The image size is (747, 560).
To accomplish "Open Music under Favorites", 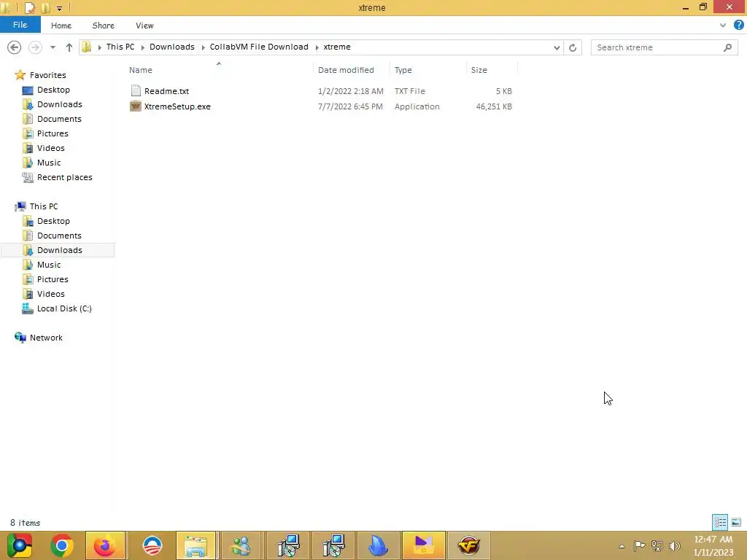I will pyautogui.click(x=49, y=163).
